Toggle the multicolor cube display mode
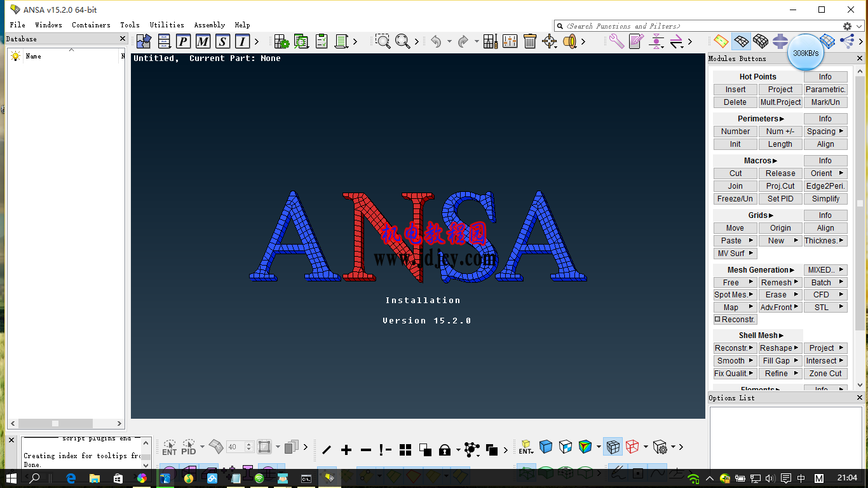 585,447
